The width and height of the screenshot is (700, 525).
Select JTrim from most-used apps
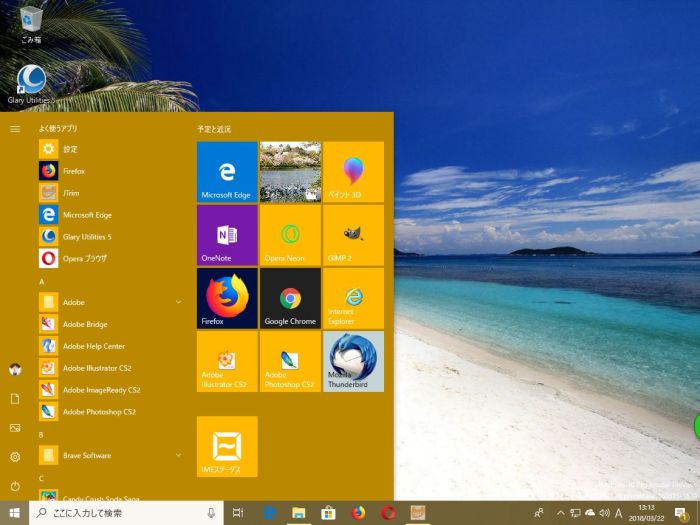pos(70,193)
